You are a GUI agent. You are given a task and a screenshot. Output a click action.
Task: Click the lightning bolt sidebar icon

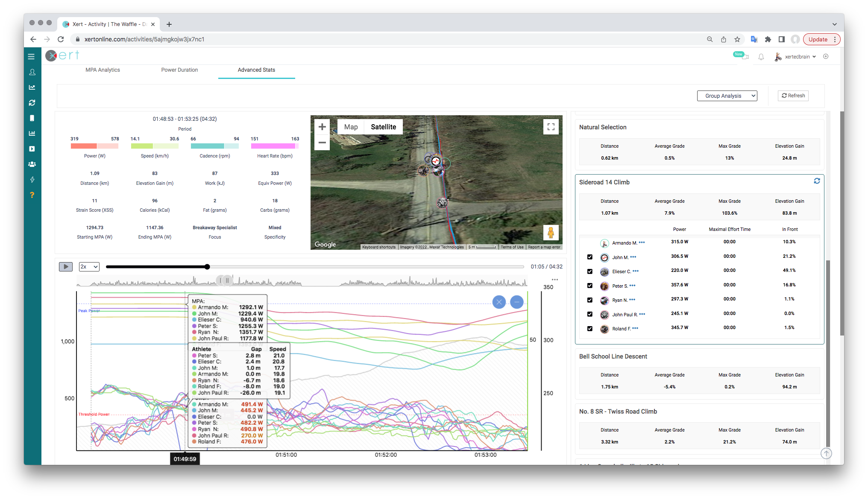tap(32, 180)
